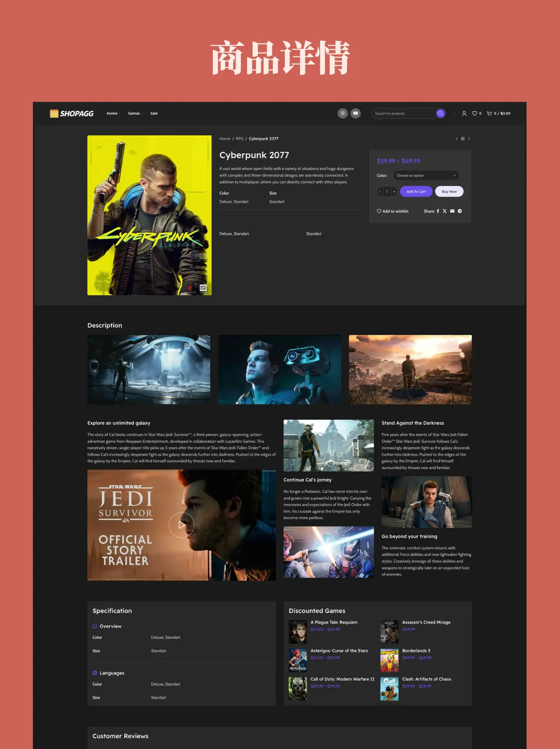Screen dimensions: 560x749
Task: Click the quantity number field
Action: pos(387,192)
